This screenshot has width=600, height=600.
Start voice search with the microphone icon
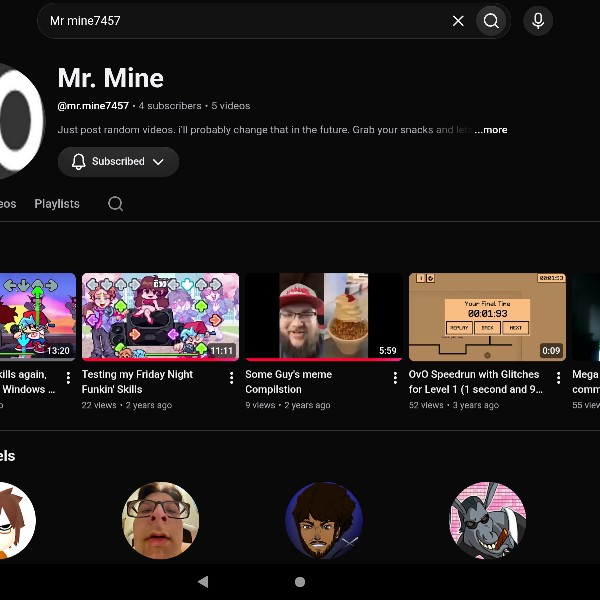pos(538,21)
